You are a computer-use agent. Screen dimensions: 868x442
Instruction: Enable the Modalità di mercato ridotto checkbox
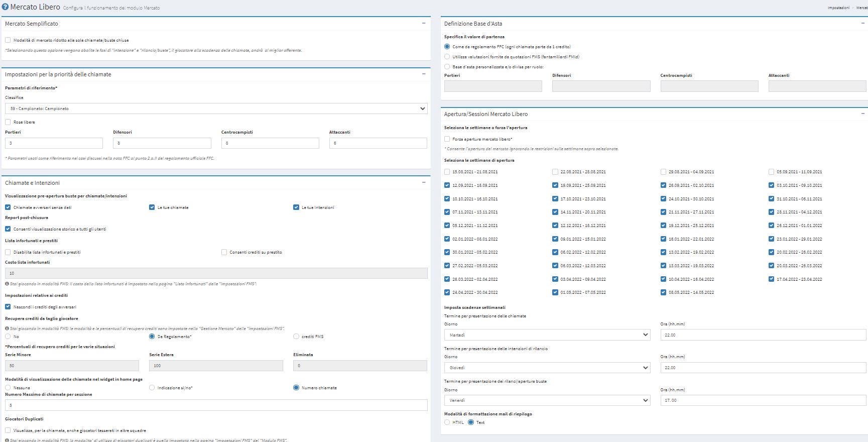pyautogui.click(x=8, y=40)
